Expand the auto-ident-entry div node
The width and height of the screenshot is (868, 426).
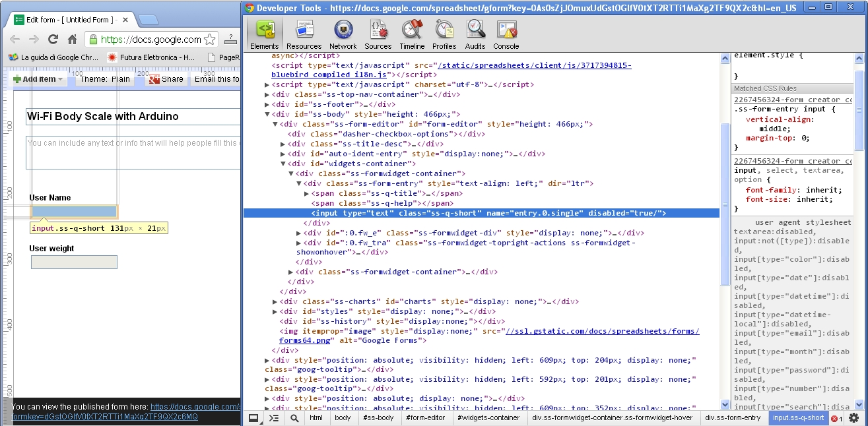283,154
